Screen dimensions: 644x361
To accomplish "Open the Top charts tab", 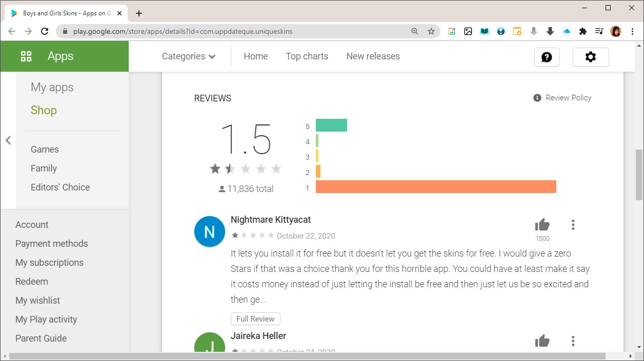I will [x=307, y=56].
